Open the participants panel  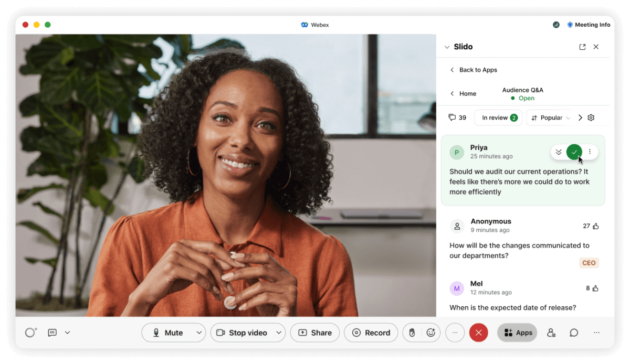pyautogui.click(x=550, y=333)
